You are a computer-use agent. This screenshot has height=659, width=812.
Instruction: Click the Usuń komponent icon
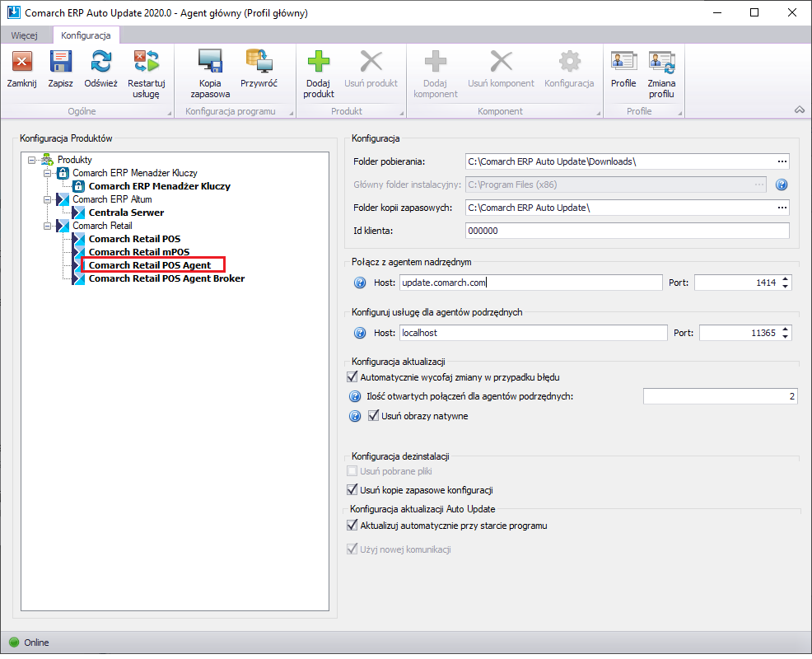502,62
